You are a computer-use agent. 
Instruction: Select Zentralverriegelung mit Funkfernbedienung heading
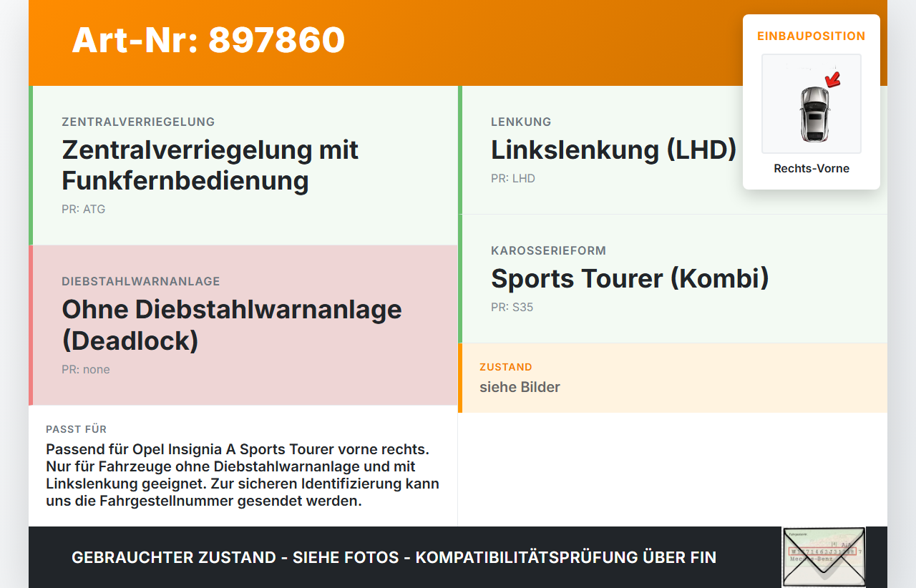coord(210,165)
